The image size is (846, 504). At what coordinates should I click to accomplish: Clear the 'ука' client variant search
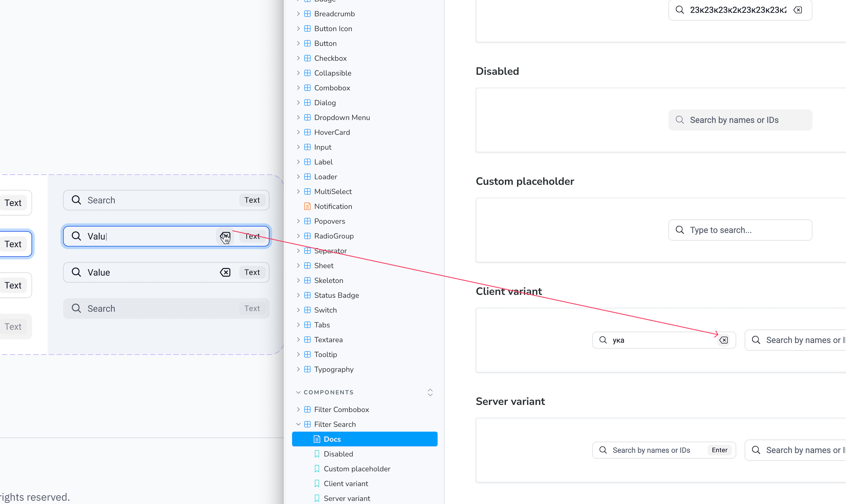coord(724,340)
